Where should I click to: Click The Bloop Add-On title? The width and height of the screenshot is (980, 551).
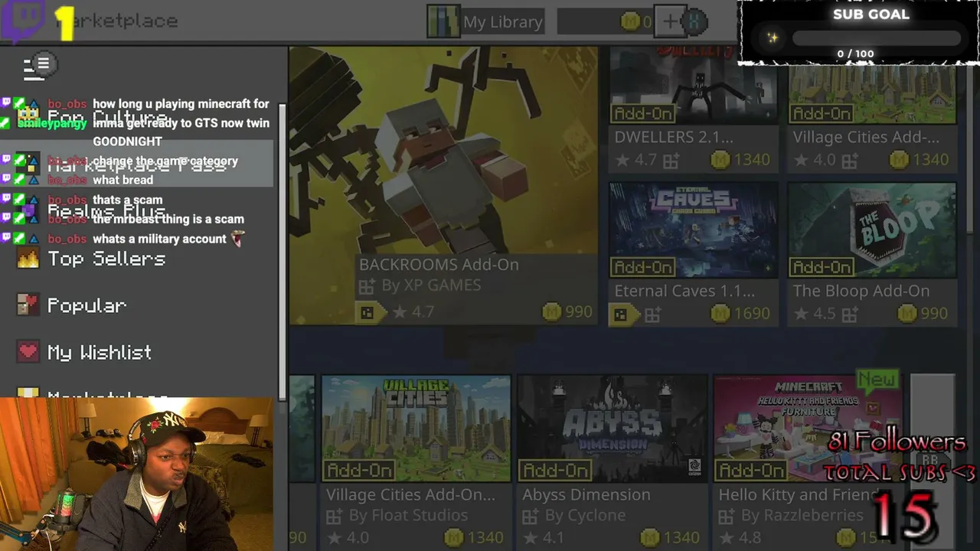861,291
